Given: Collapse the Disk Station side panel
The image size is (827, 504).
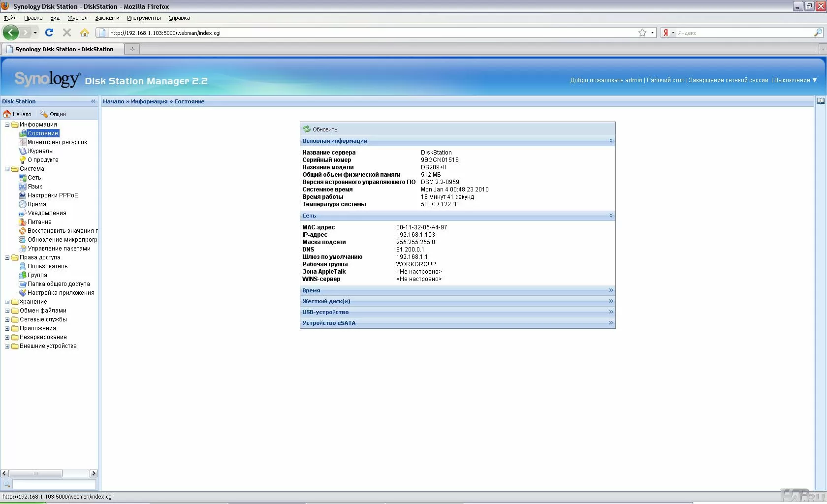Looking at the screenshot, I should tap(93, 101).
